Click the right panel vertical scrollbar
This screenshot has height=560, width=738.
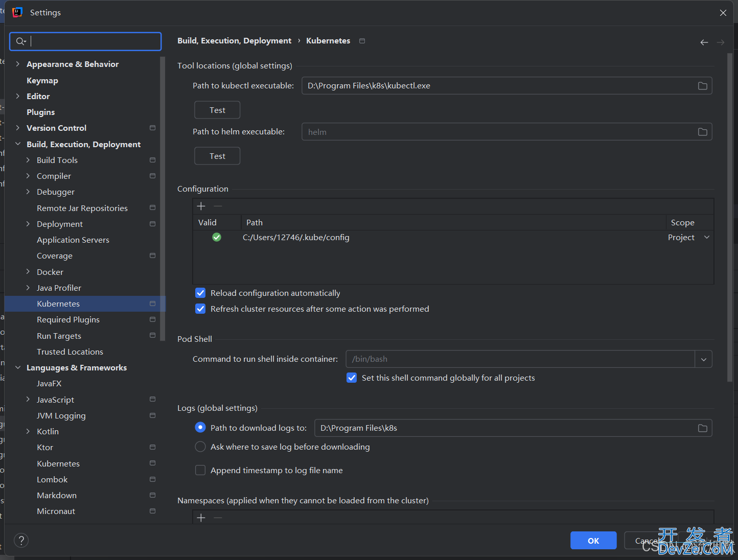730,217
